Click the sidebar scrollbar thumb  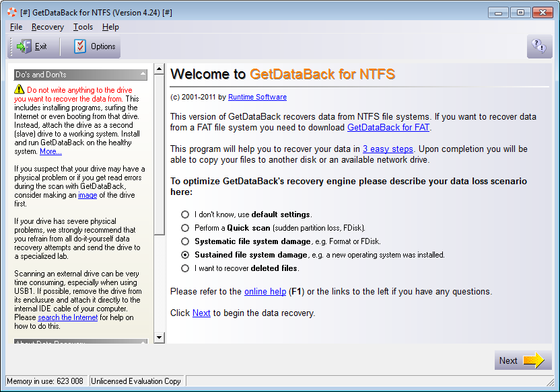coord(160,155)
